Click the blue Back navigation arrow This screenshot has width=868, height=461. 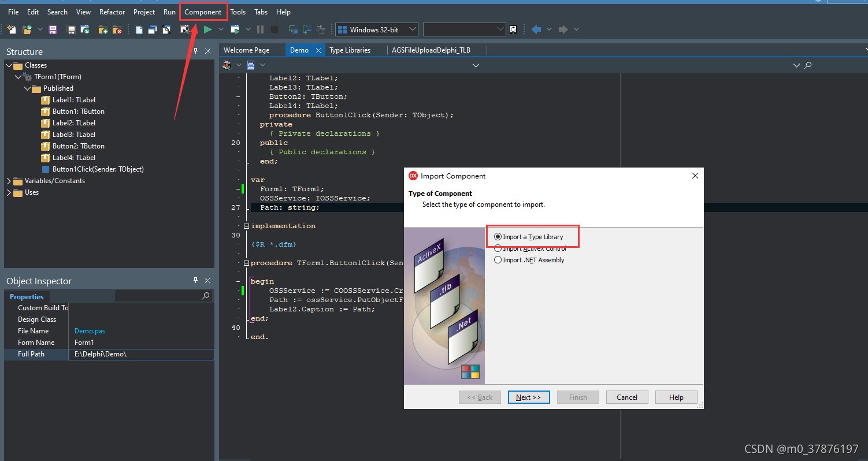[536, 29]
